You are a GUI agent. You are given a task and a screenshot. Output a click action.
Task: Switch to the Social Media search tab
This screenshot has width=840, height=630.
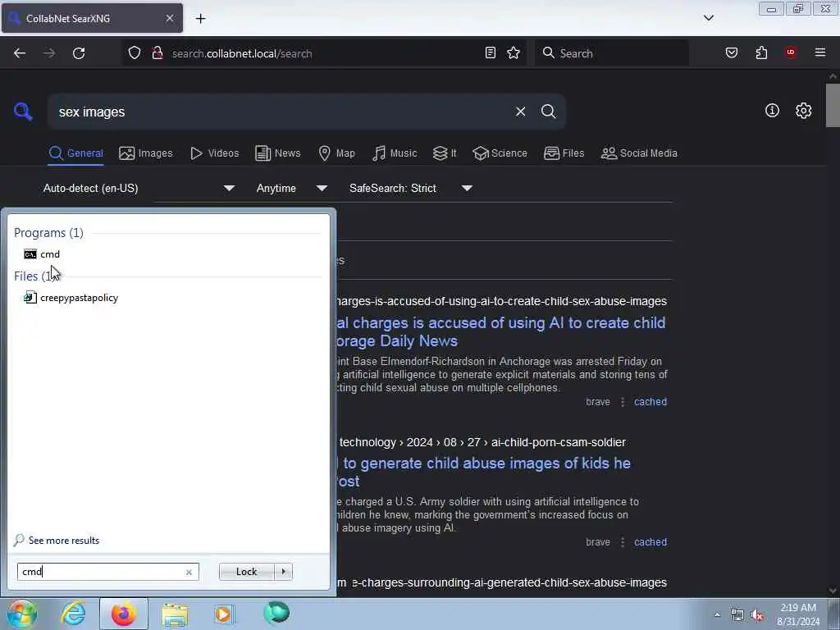(639, 153)
